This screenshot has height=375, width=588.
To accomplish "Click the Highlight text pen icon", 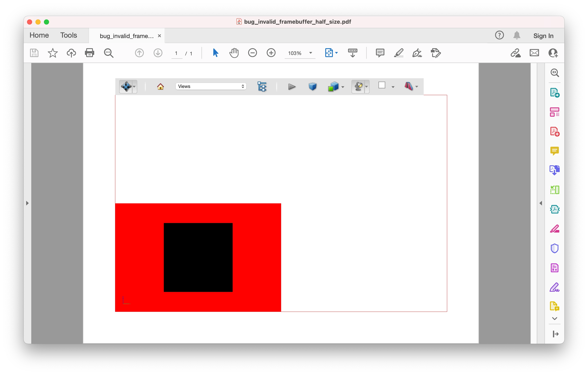I will 399,53.
